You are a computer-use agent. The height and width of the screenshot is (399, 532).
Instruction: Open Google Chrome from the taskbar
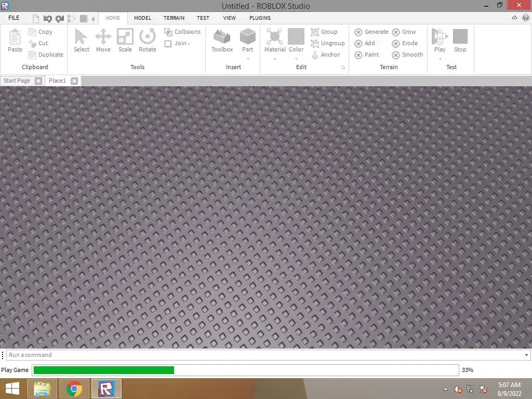(x=74, y=389)
